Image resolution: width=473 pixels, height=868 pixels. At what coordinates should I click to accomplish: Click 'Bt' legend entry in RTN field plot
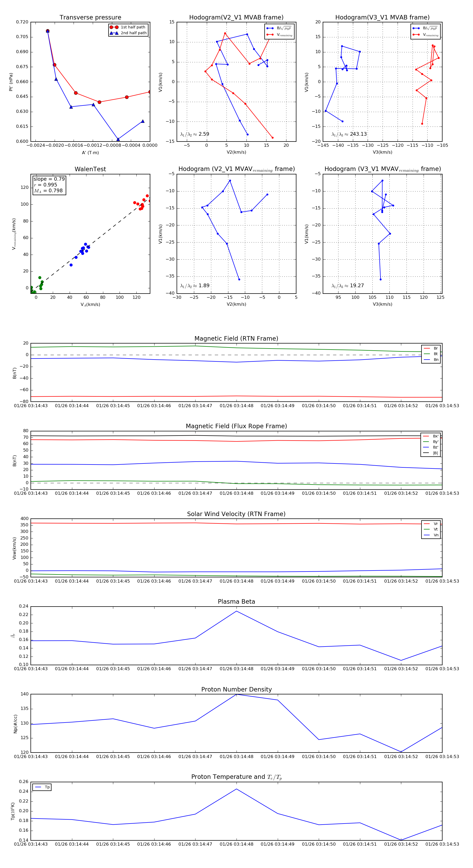pyautogui.click(x=431, y=354)
